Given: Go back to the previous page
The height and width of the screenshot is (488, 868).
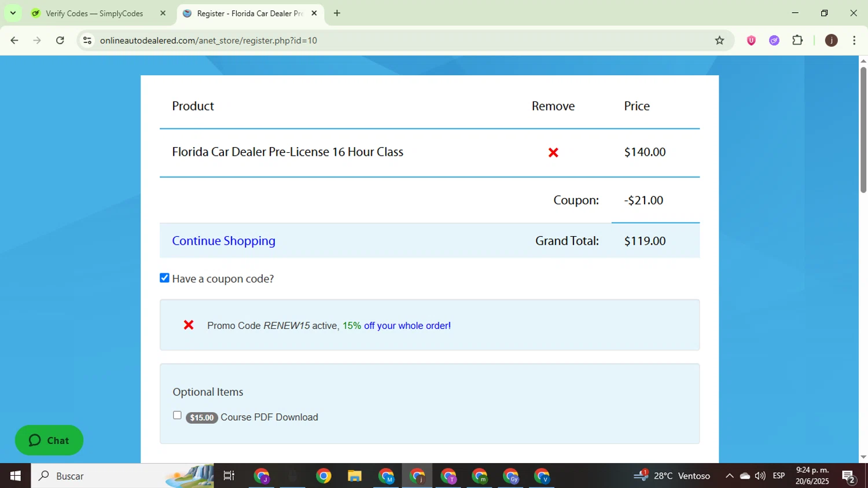Looking at the screenshot, I should pyautogui.click(x=14, y=41).
